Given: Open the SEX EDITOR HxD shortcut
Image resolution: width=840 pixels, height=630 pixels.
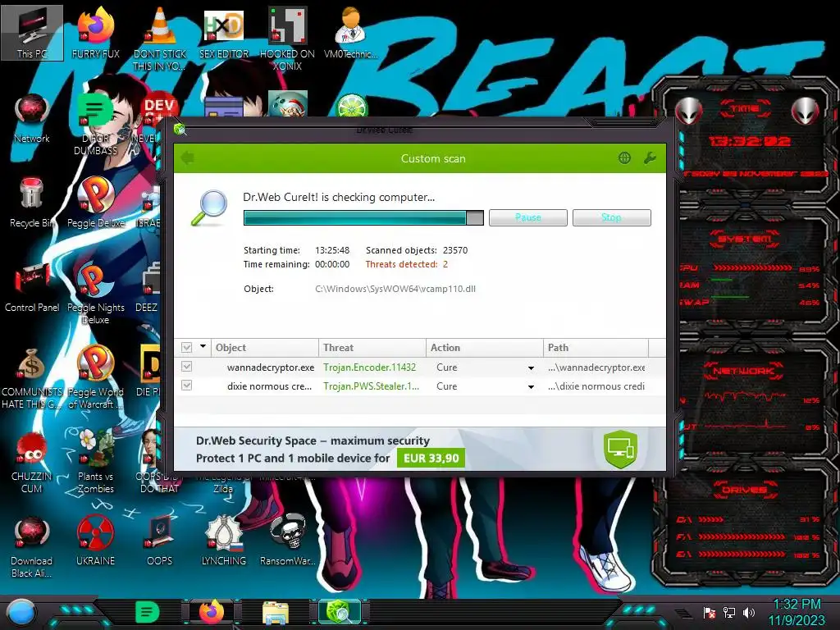Looking at the screenshot, I should pyautogui.click(x=224, y=32).
